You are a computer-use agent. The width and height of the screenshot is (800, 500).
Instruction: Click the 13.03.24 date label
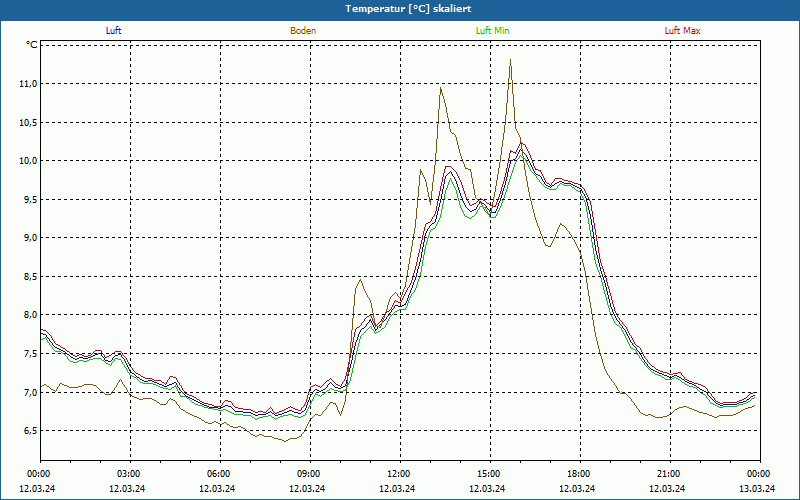(757, 488)
